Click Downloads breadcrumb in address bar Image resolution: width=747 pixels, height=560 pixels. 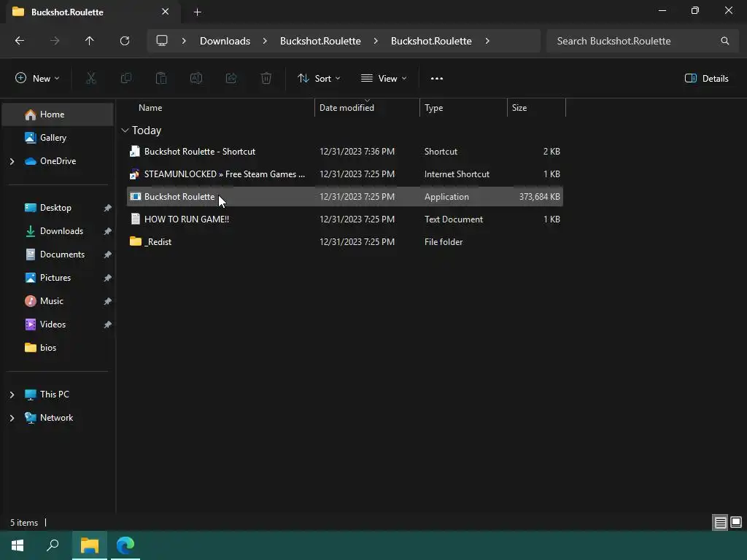point(225,41)
